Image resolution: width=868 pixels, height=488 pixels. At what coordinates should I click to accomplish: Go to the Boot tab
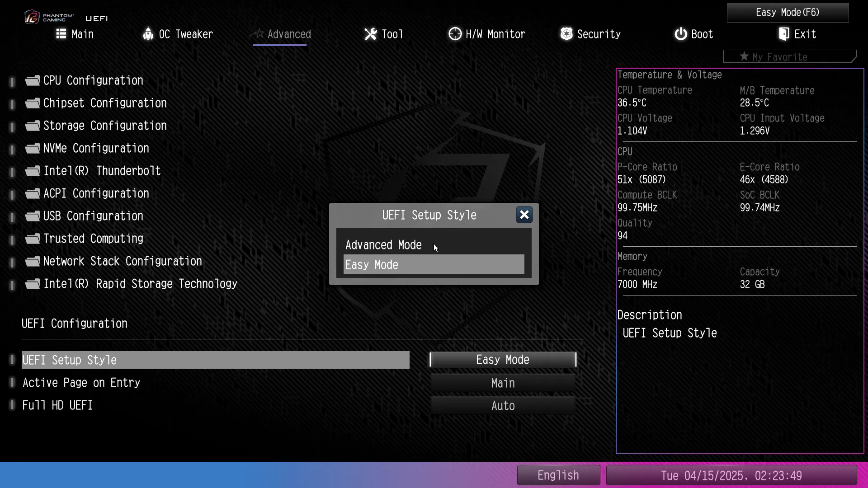click(694, 34)
